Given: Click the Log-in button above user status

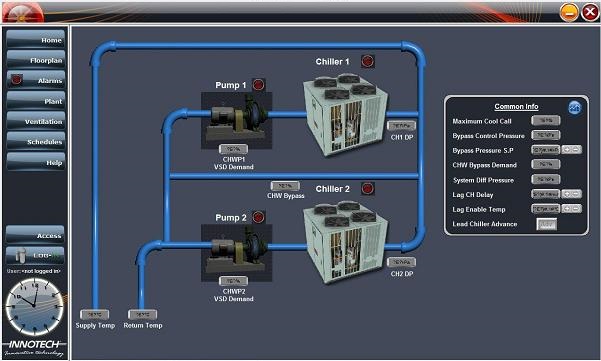Looking at the screenshot, I should 35,255.
